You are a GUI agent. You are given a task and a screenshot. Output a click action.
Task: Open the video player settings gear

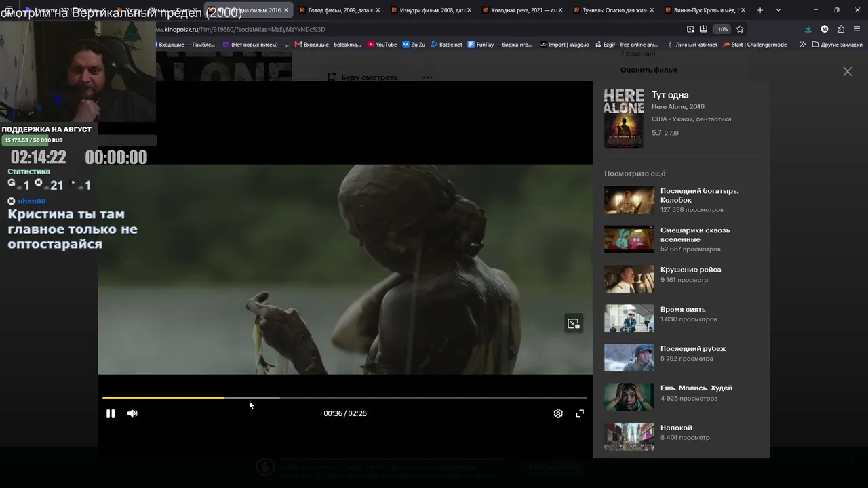coord(558,413)
